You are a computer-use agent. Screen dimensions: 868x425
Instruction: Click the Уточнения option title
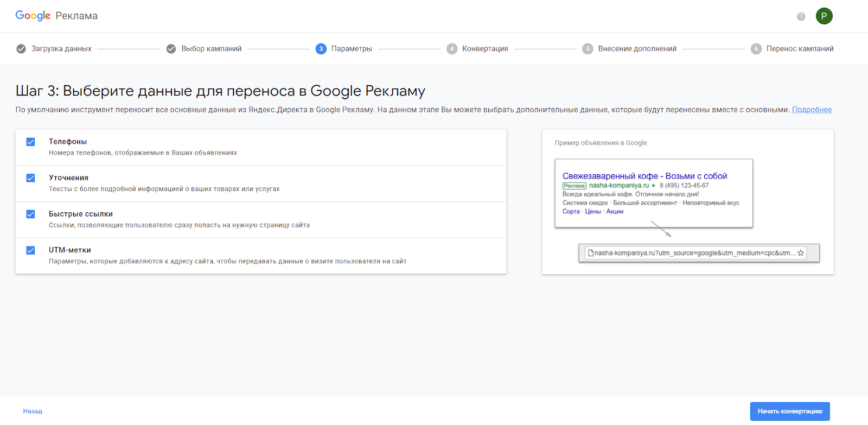[x=68, y=178]
